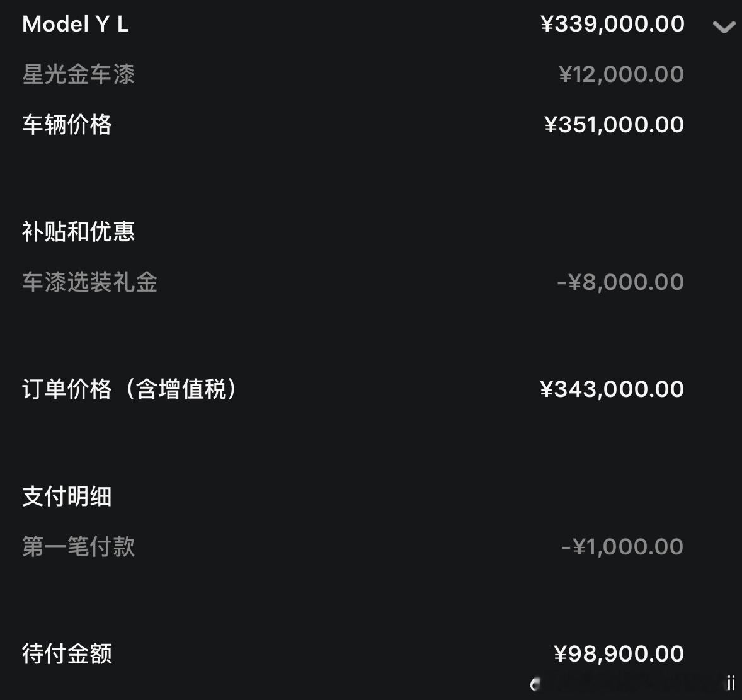Click the ¥98,900.00 amount due
The height and width of the screenshot is (700, 742).
click(619, 653)
